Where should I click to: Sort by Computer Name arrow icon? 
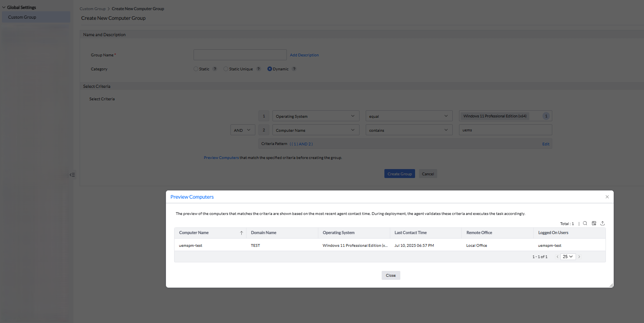(x=241, y=233)
